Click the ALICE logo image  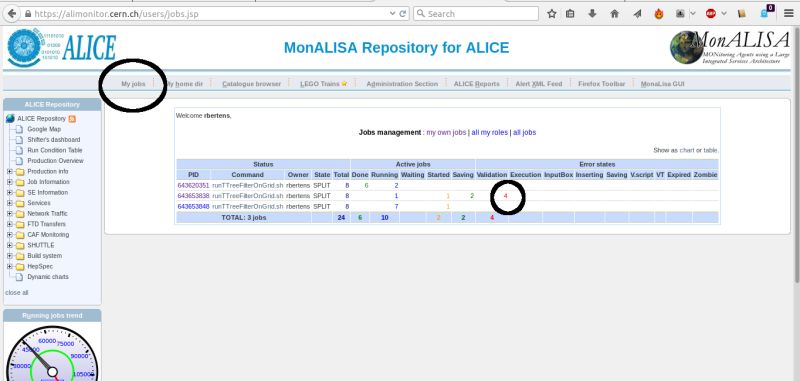pyautogui.click(x=62, y=47)
